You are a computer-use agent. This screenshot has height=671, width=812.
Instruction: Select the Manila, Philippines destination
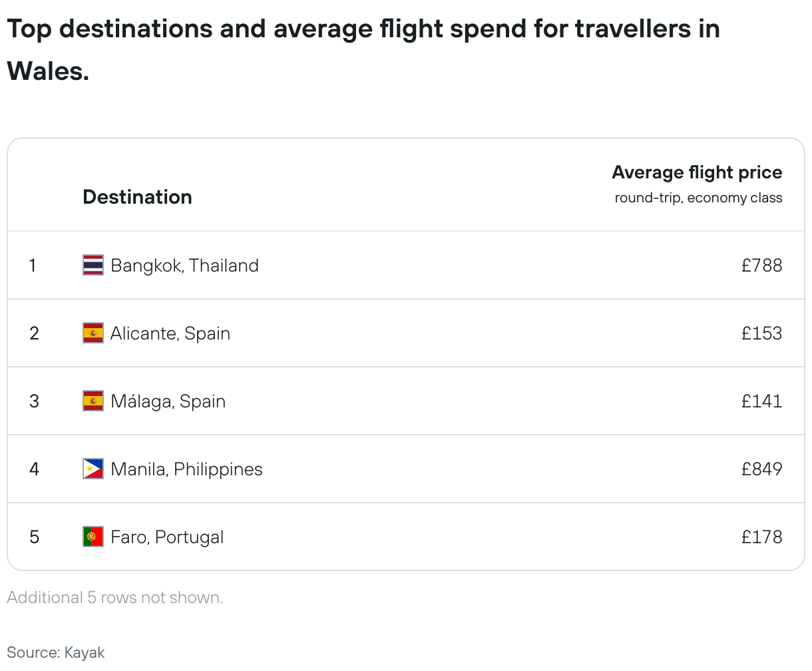(x=186, y=469)
